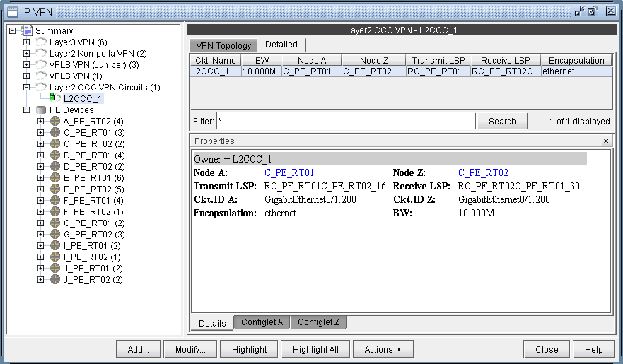This screenshot has height=364, width=623.
Task: Collapse the PE Devices tree node
Action: click(x=26, y=110)
